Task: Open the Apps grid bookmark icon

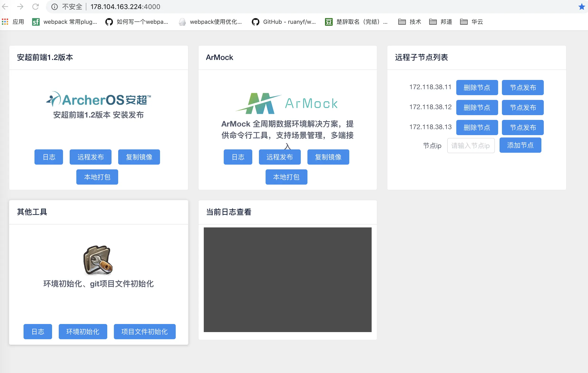Action: point(5,22)
